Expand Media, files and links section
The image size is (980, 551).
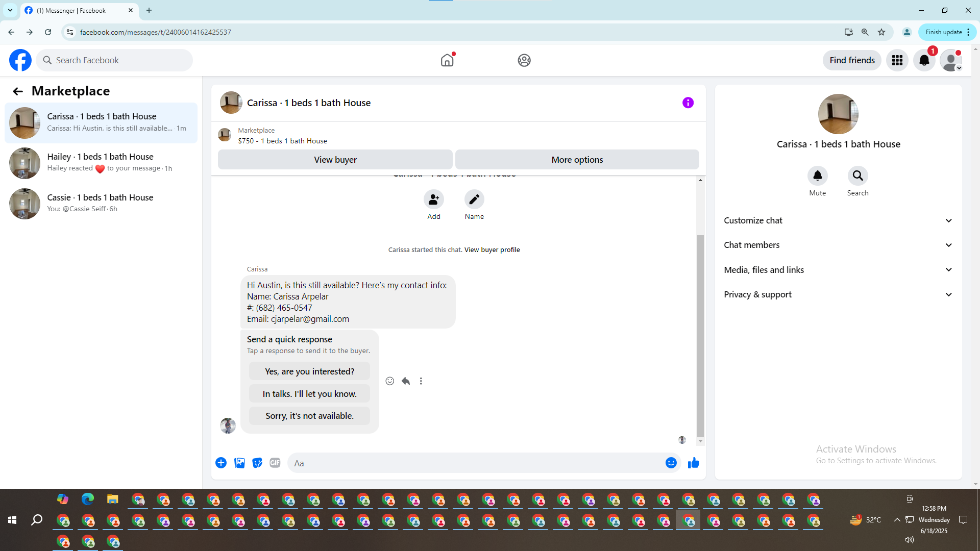point(838,270)
